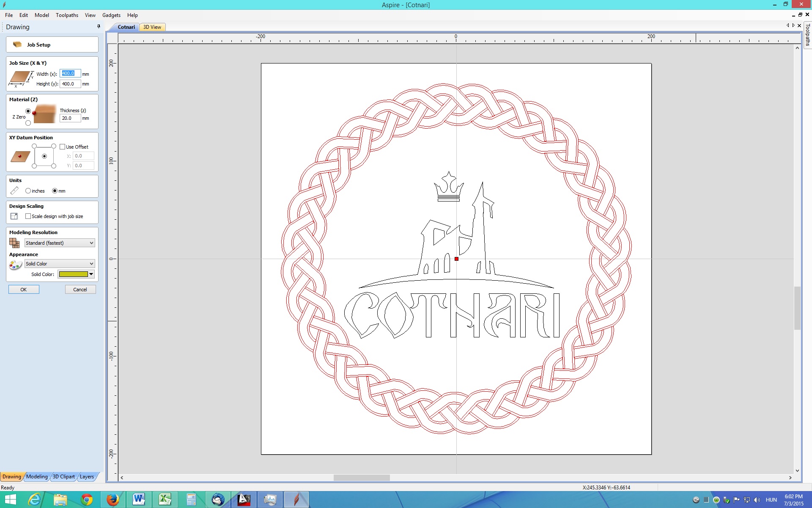Set XY datum to bottom-right corner

pyautogui.click(x=54, y=166)
